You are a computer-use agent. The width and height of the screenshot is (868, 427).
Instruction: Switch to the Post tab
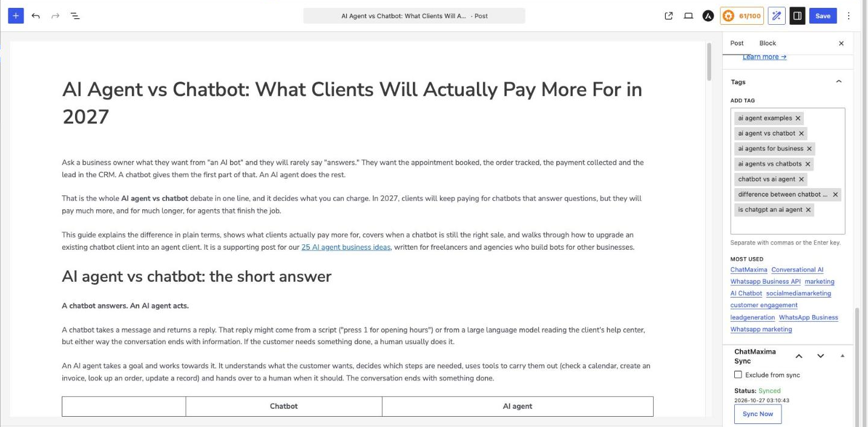click(737, 43)
